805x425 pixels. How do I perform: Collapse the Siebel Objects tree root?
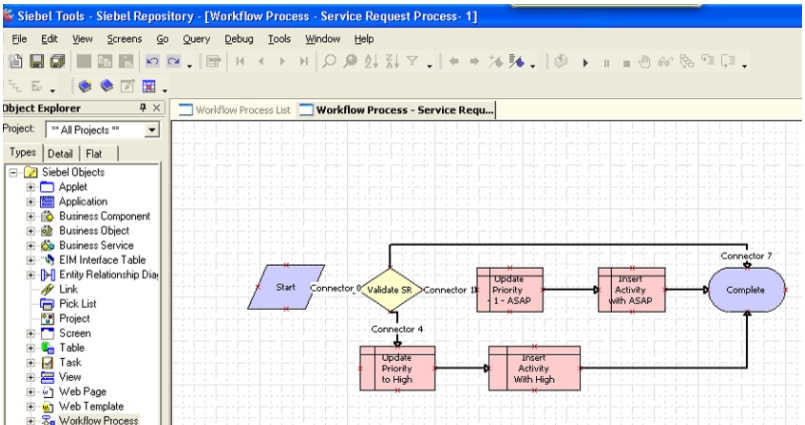[x=13, y=172]
